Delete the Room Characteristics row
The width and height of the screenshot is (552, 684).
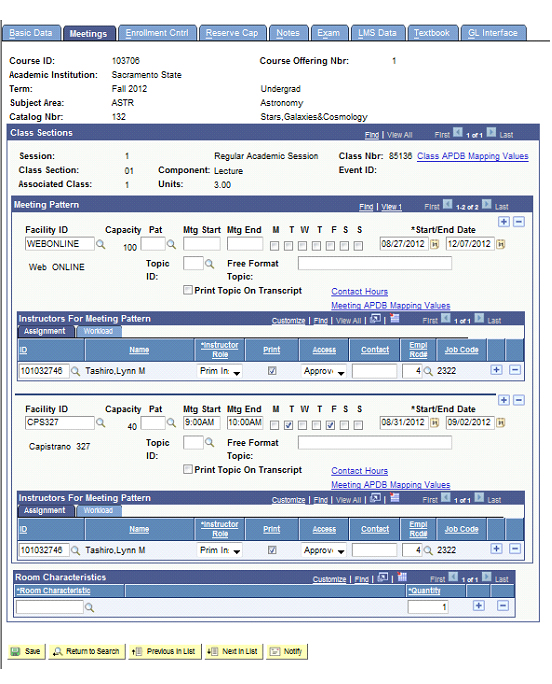[503, 605]
